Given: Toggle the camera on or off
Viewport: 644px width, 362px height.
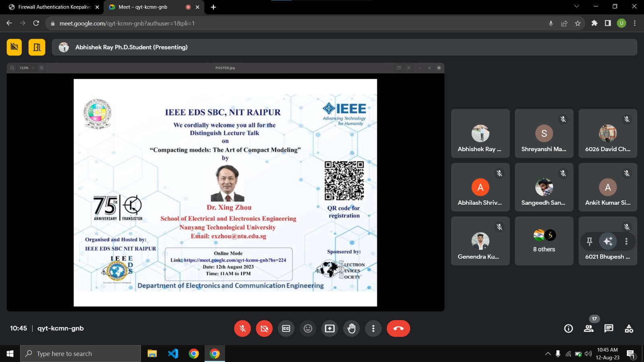Looking at the screenshot, I should (x=264, y=329).
